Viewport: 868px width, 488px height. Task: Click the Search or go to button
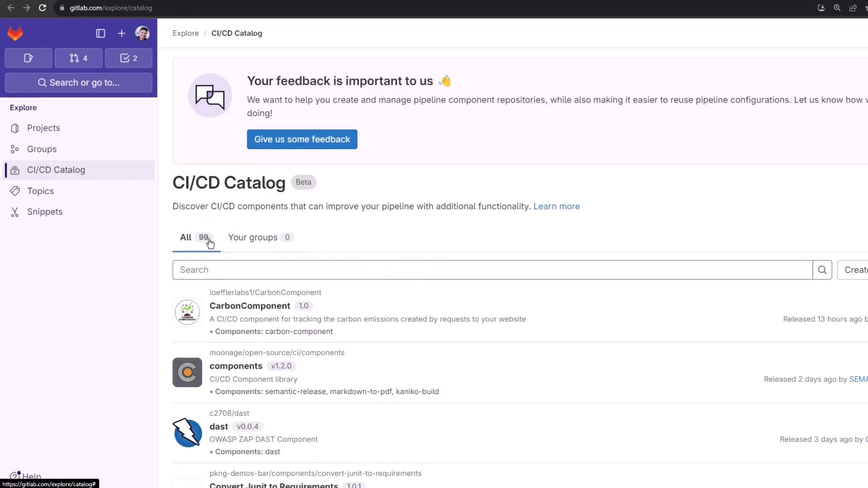click(79, 83)
